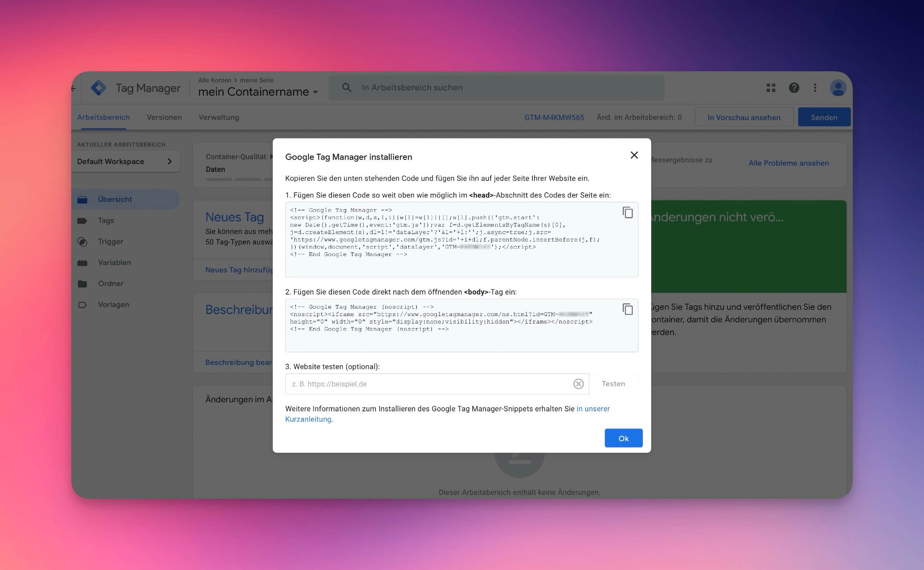Image resolution: width=924 pixels, height=570 pixels.
Task: Click the body noscript code box
Action: (x=462, y=325)
